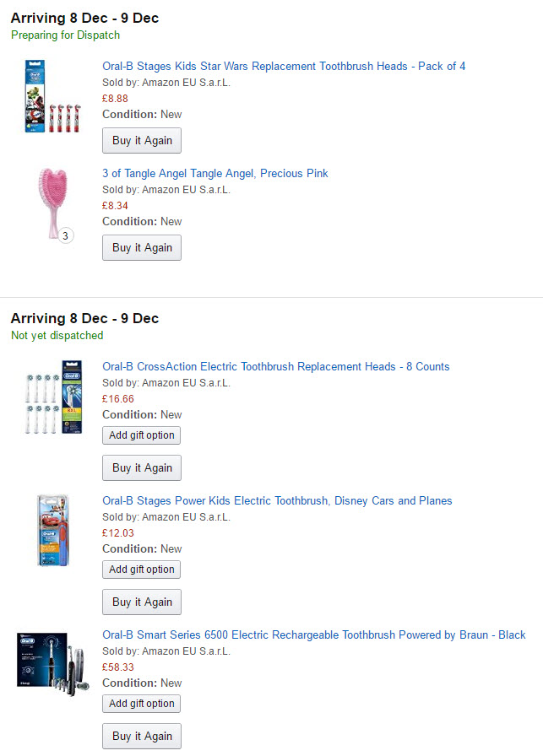Click the quantity 3 badge on brush image

[x=66, y=235]
